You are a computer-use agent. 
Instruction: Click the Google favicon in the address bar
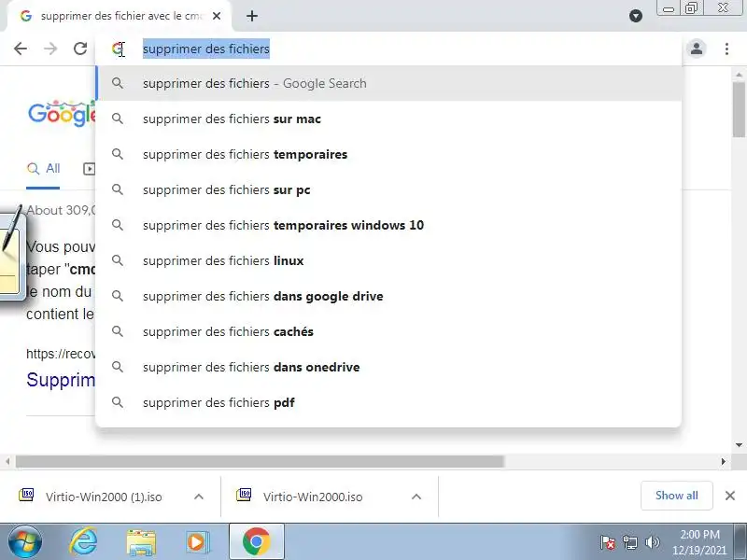118,49
